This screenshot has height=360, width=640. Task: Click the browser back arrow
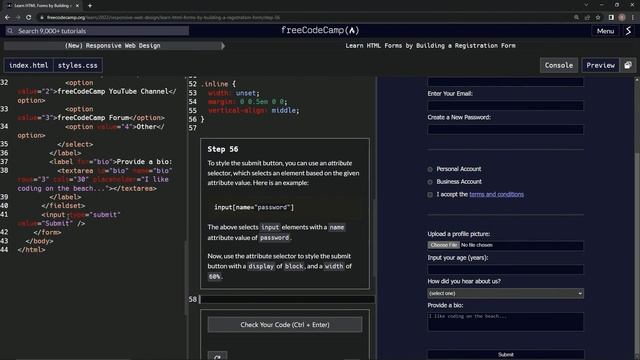point(7,18)
